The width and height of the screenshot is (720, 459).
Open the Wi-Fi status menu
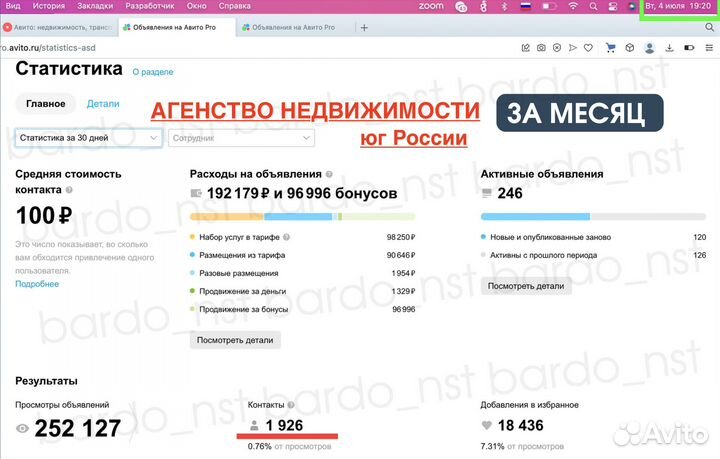click(573, 6)
